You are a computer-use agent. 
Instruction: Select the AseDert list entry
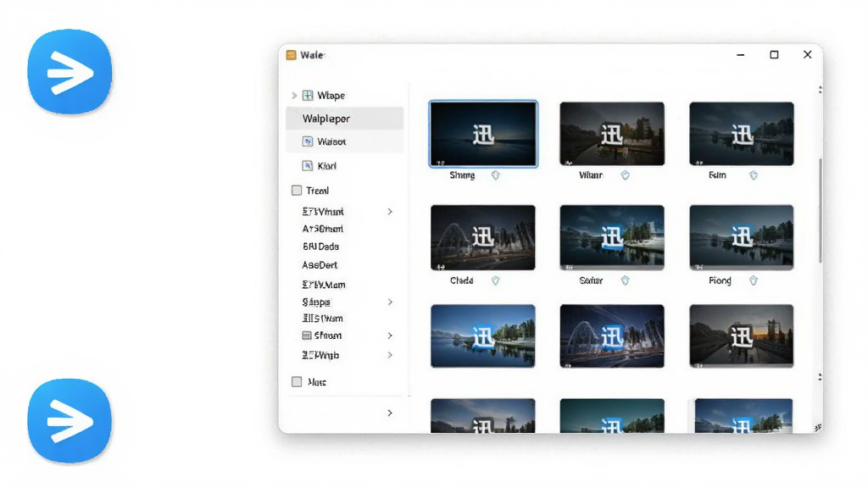click(320, 265)
